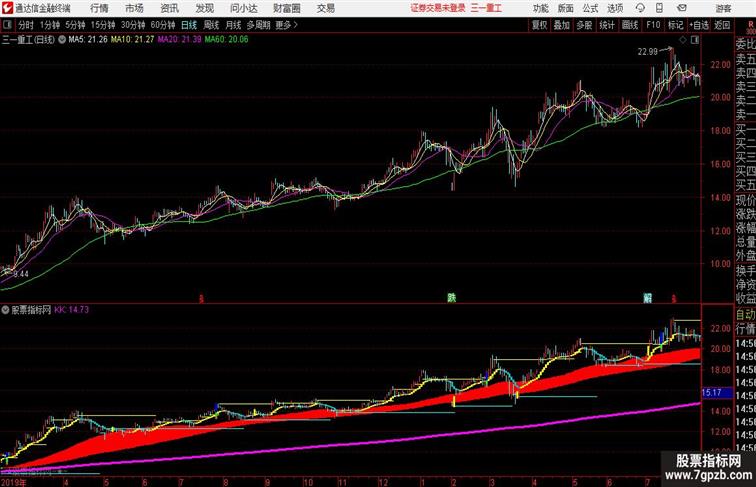The image size is (756, 487).
Task: Switch to the 分时 period tab
Action: click(x=26, y=25)
